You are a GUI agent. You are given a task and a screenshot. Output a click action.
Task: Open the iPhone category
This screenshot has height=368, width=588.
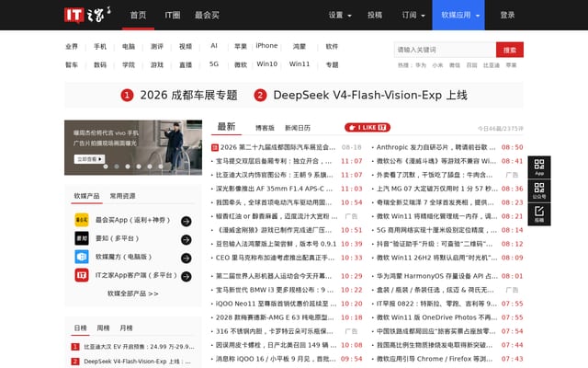click(266, 46)
